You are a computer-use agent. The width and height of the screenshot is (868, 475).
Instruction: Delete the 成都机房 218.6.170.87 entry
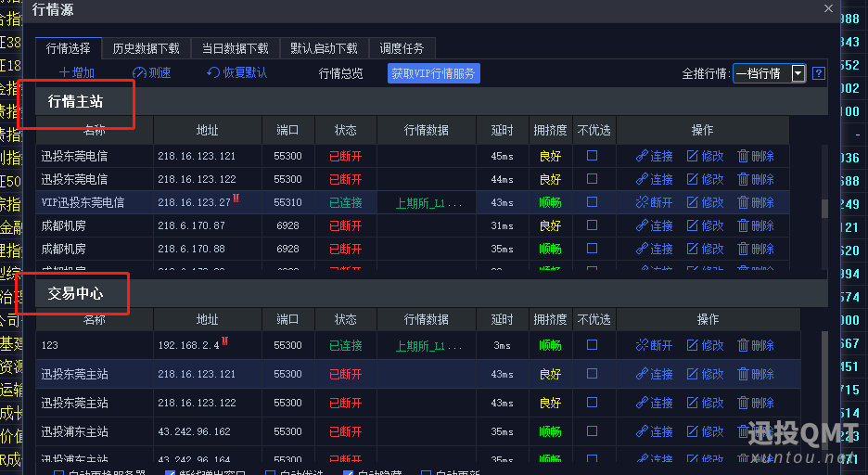point(756,225)
